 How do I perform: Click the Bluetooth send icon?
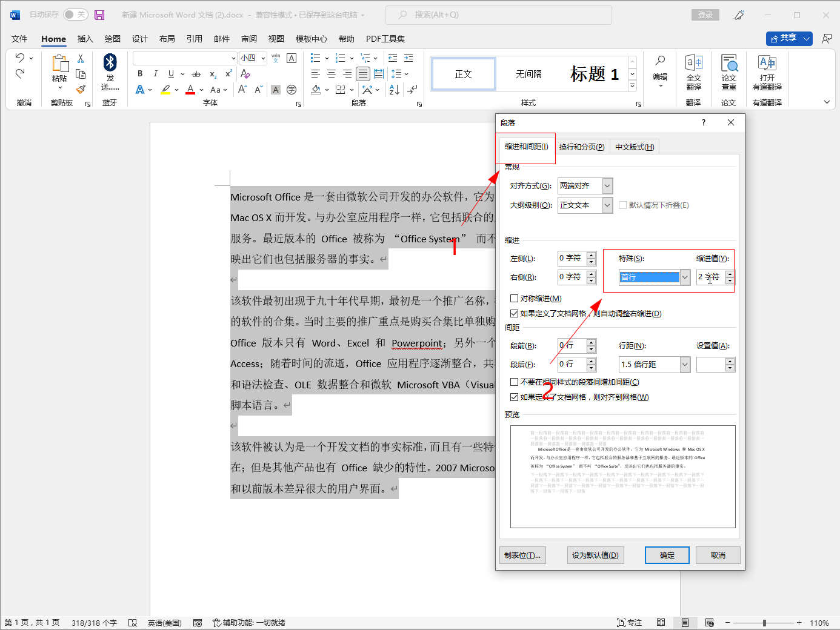[110, 62]
